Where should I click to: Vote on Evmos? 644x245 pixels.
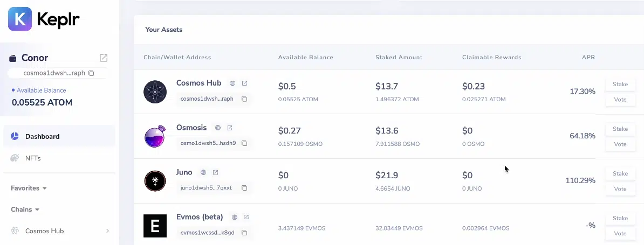(x=620, y=234)
